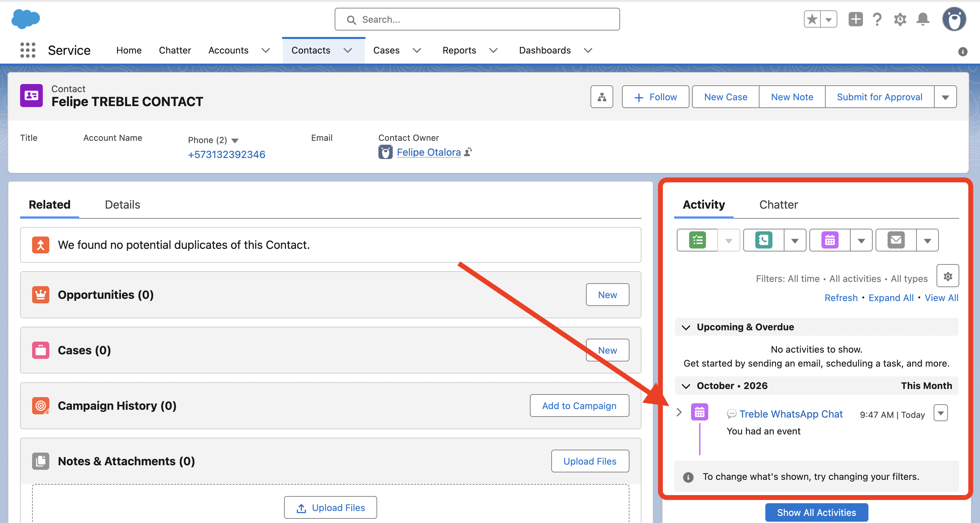Open the Favorites list dropdown arrow

[829, 19]
